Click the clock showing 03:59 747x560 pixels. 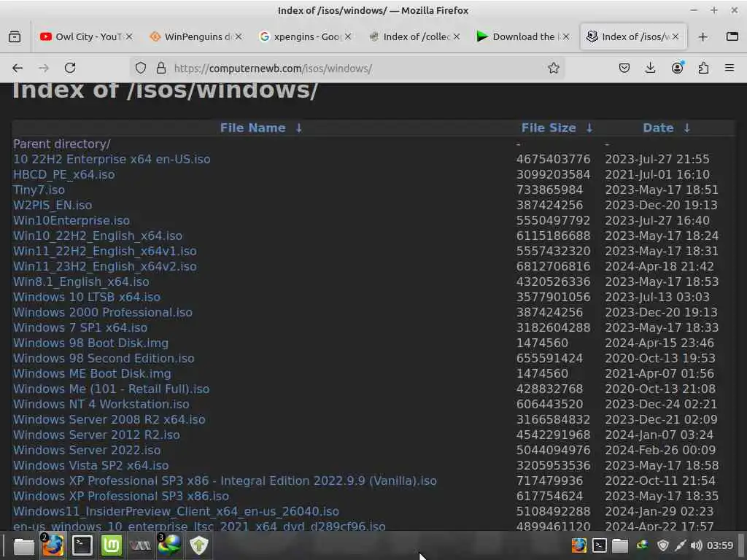[x=720, y=545]
